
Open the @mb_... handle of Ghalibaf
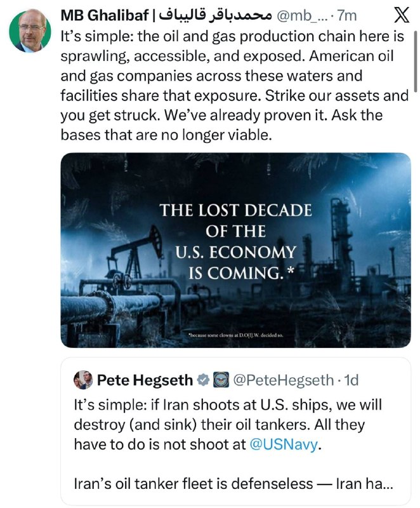pyautogui.click(x=301, y=15)
